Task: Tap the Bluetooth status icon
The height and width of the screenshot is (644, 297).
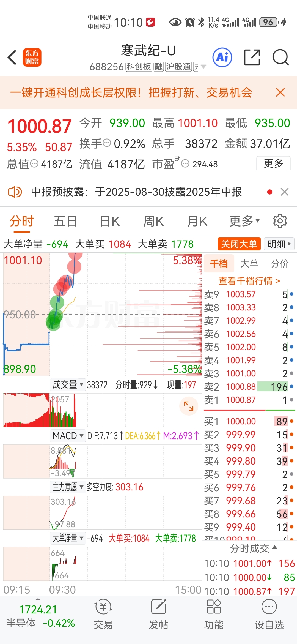Action: pyautogui.click(x=201, y=22)
